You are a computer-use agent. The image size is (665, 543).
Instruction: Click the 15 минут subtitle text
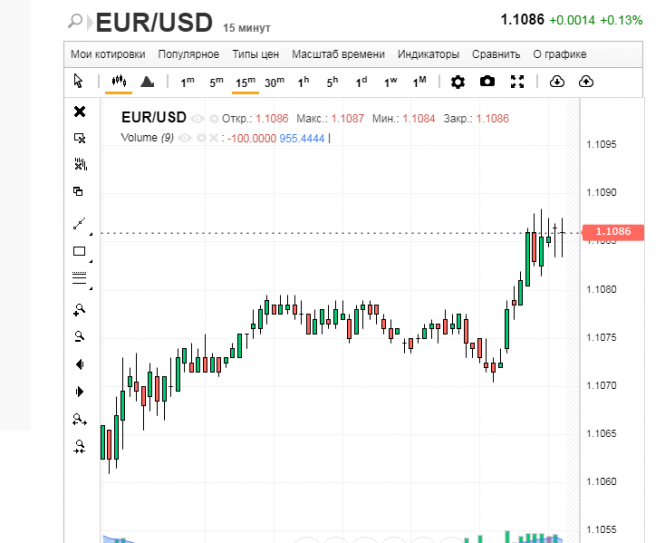[246, 28]
